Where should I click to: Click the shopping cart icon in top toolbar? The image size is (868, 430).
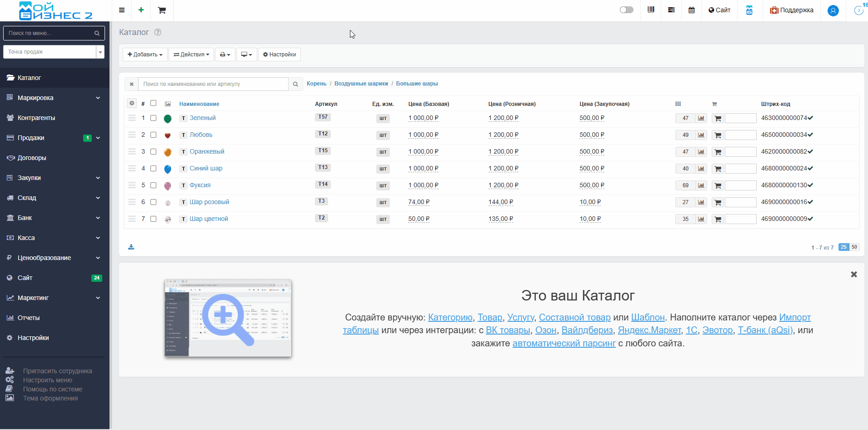click(x=162, y=10)
